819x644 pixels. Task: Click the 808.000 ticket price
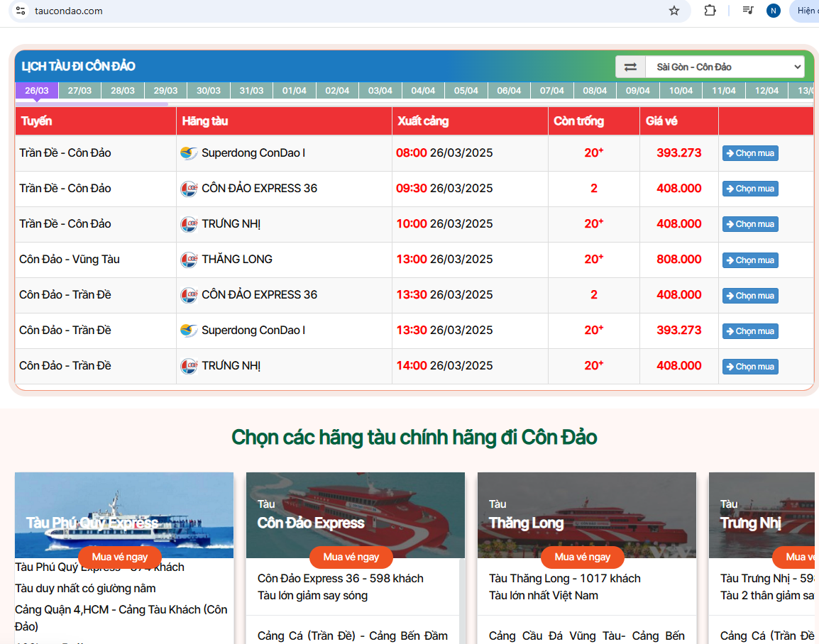(x=679, y=260)
